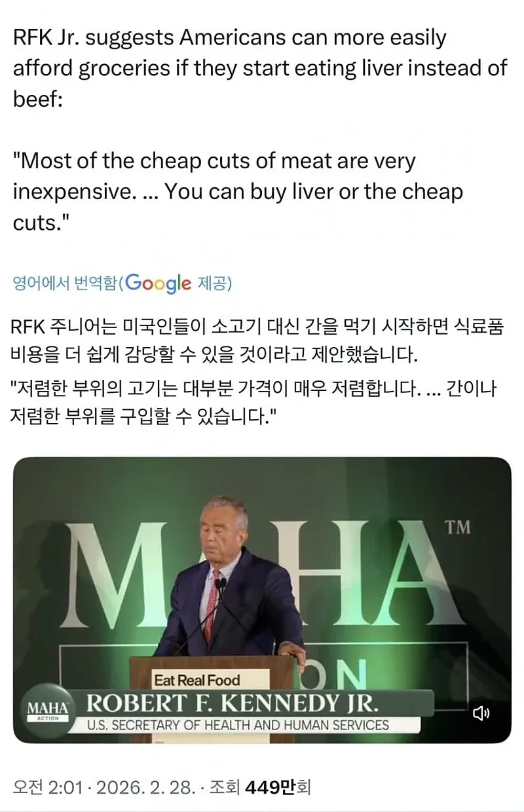Click the English 'Most of the cheap cuts' quote

pos(238,191)
